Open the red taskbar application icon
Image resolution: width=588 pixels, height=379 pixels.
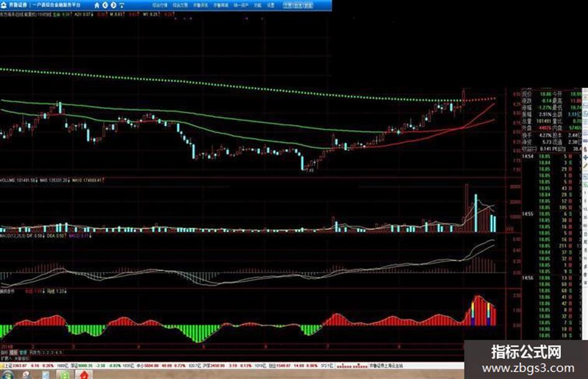pyautogui.click(x=85, y=375)
